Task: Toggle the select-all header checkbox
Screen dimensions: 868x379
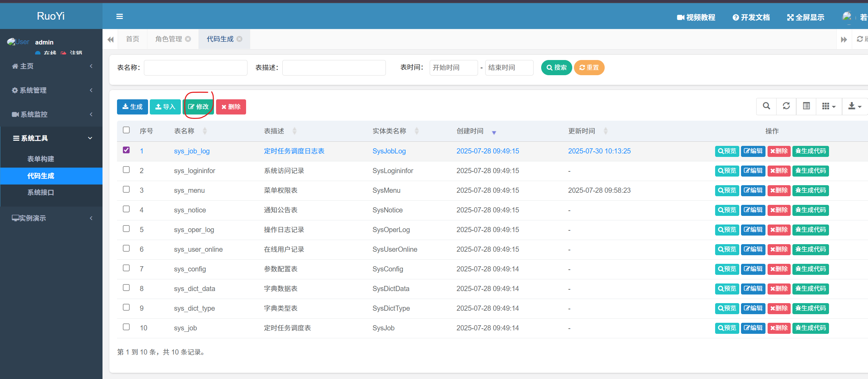Action: 126,130
